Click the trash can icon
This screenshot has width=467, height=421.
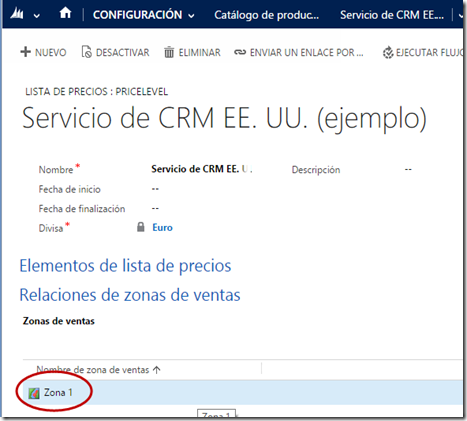click(x=169, y=52)
